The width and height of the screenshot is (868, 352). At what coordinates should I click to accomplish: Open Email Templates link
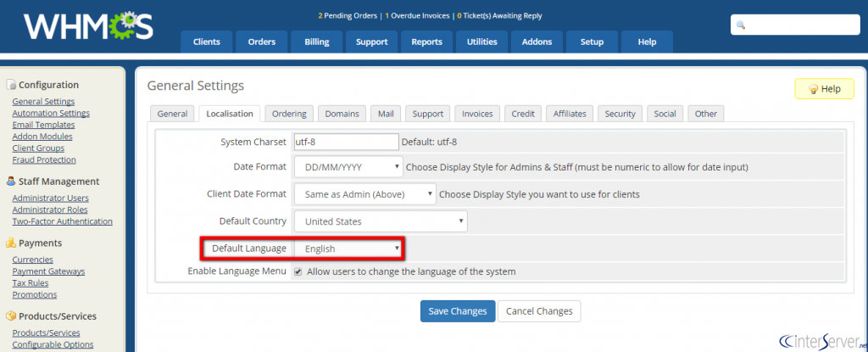(x=43, y=125)
